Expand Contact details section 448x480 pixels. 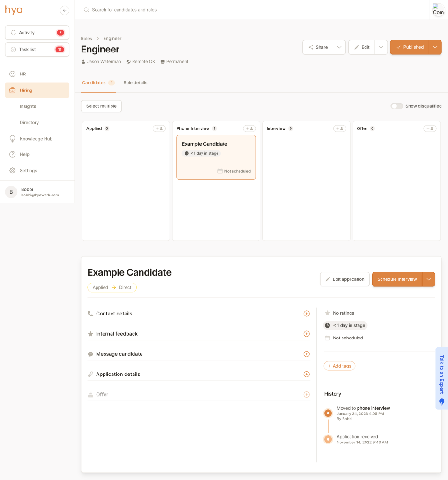tap(306, 314)
